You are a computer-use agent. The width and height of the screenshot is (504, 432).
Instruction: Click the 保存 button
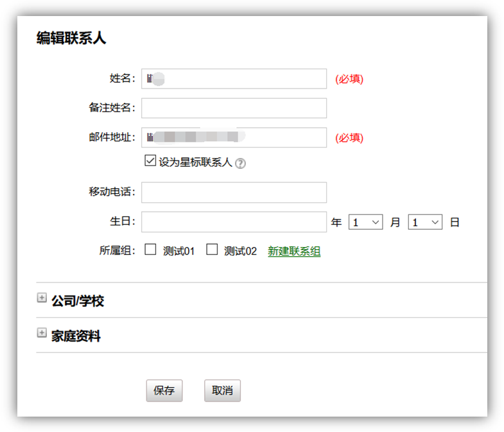(x=164, y=390)
